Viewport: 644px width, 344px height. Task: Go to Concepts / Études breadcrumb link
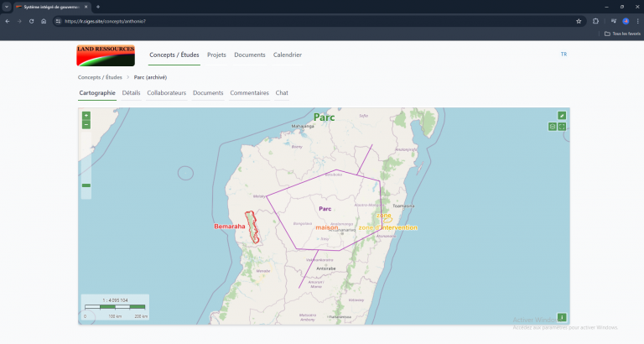[x=100, y=77]
